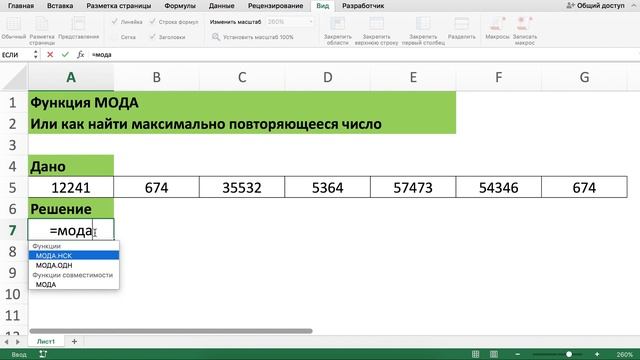The image size is (640, 360).
Task: Open the Разметка страницы ribbon tab
Action: pyautogui.click(x=119, y=6)
